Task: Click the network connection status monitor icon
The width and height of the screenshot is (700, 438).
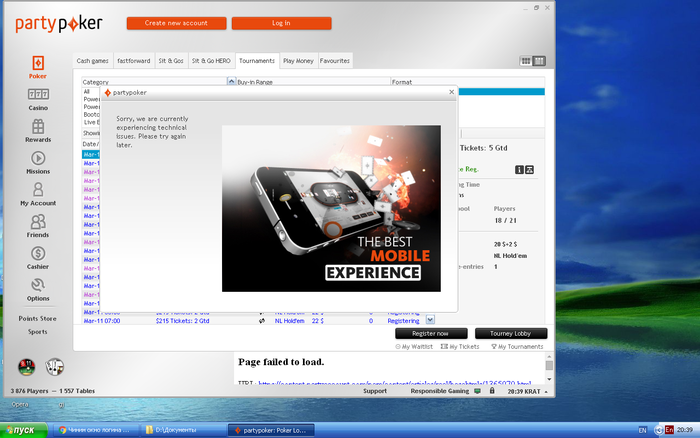Action: pyautogui.click(x=477, y=391)
